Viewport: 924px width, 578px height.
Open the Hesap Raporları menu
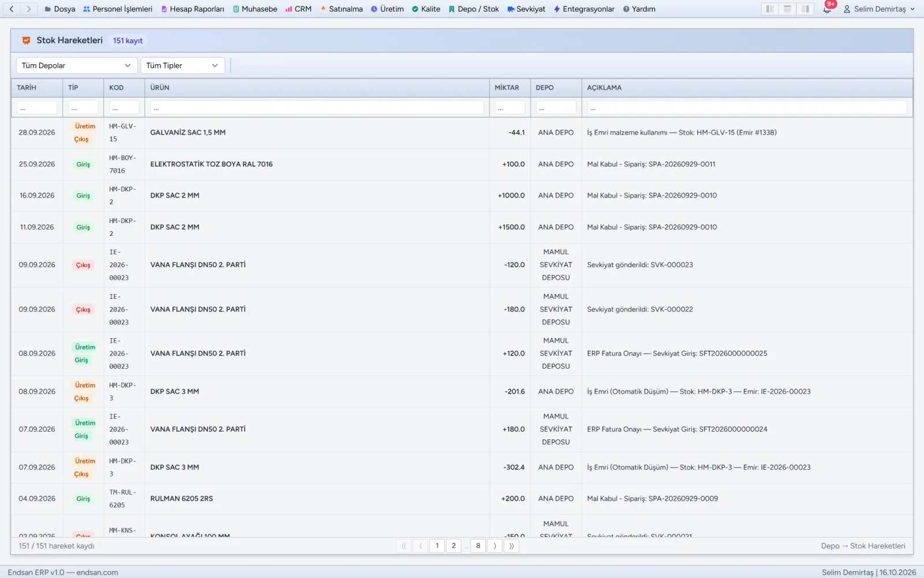click(192, 9)
